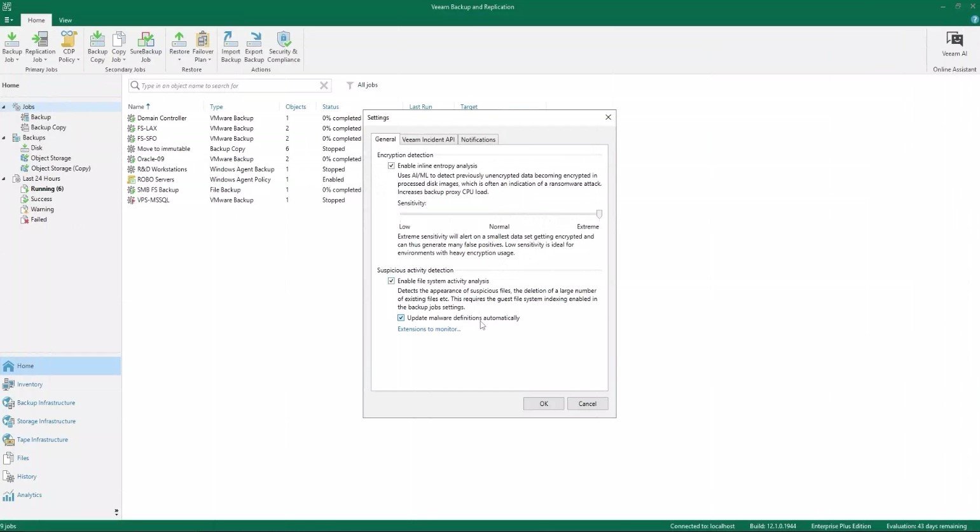Image resolution: width=980 pixels, height=532 pixels.
Task: Select Running (6) tree item
Action: click(47, 189)
